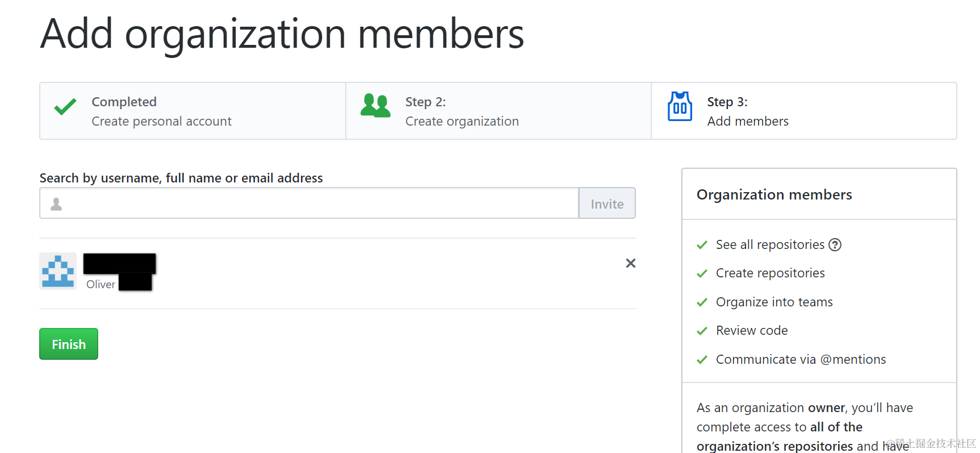The width and height of the screenshot is (980, 453).
Task: Click checkmark beside Communicate via @mentions
Action: pyautogui.click(x=702, y=360)
